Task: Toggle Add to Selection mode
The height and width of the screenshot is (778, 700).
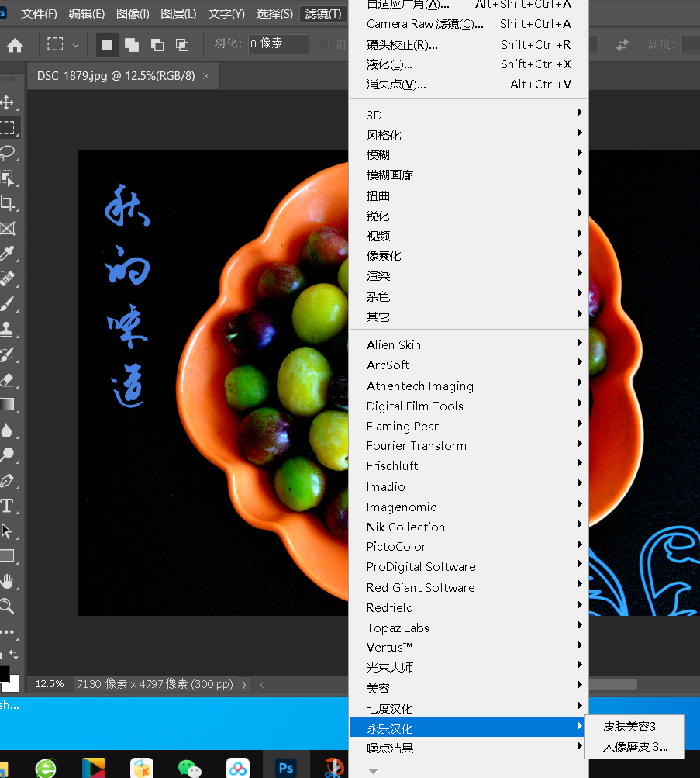Action: point(132,45)
